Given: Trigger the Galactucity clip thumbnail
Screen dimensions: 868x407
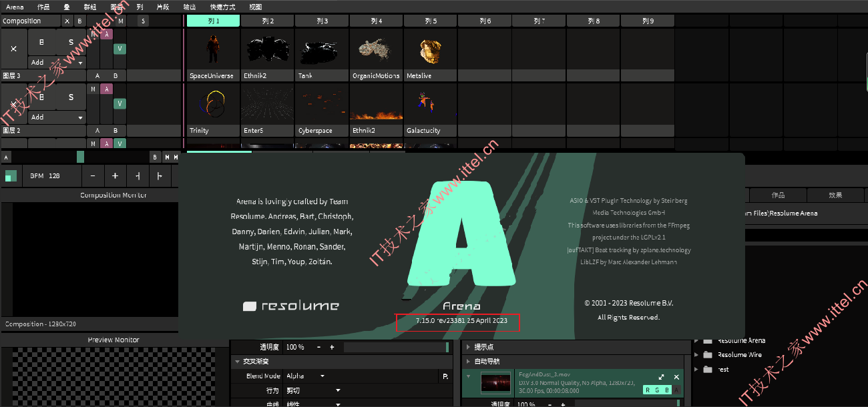Looking at the screenshot, I should click(x=431, y=105).
